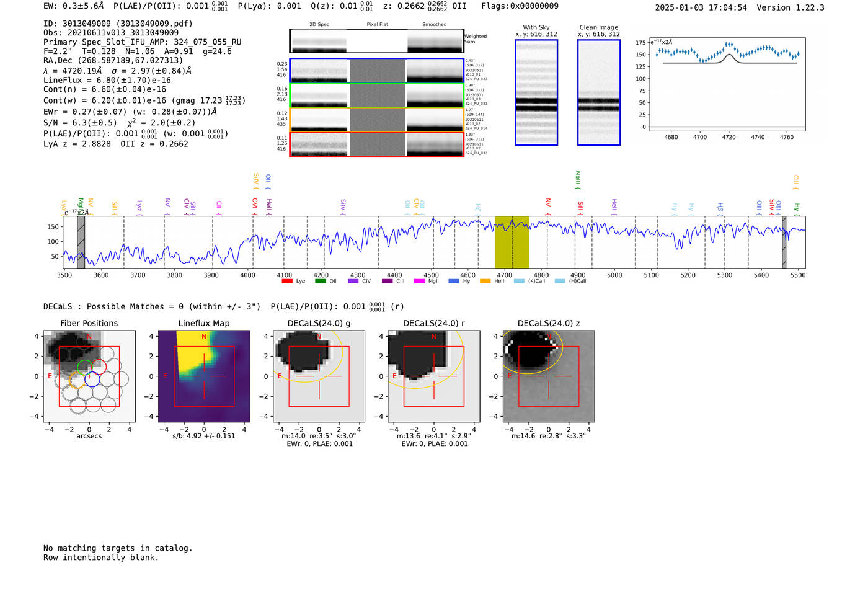Viewport: 868px width, 591px height.
Task: Click the (K)CaII legend swatch
Action: point(519,281)
